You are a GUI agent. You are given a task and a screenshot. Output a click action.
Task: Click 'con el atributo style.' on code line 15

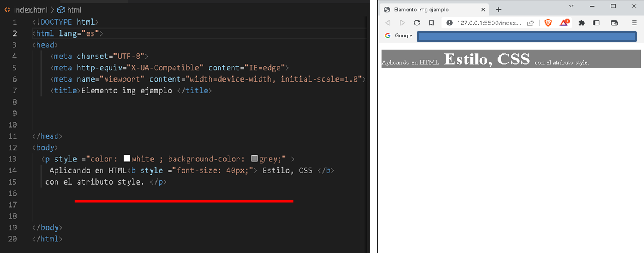[x=95, y=182]
